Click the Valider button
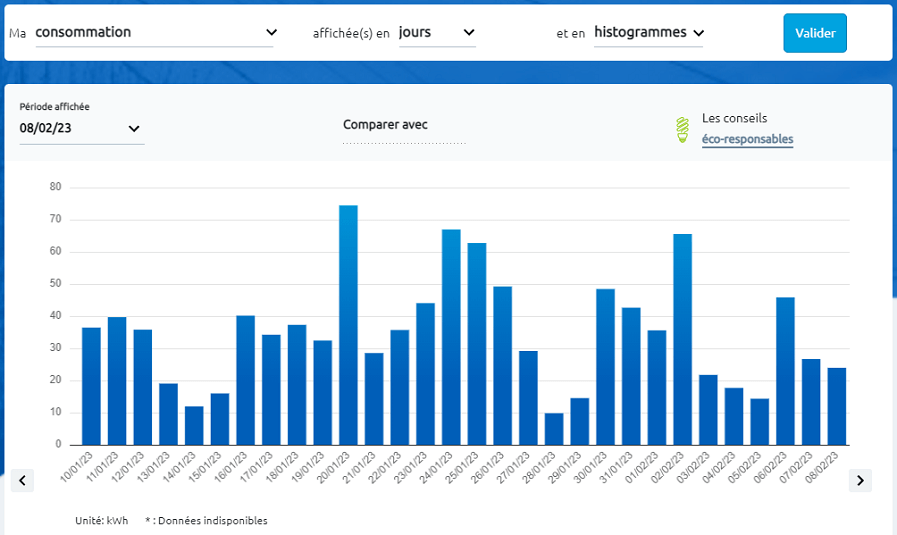The height and width of the screenshot is (535, 897). point(815,33)
